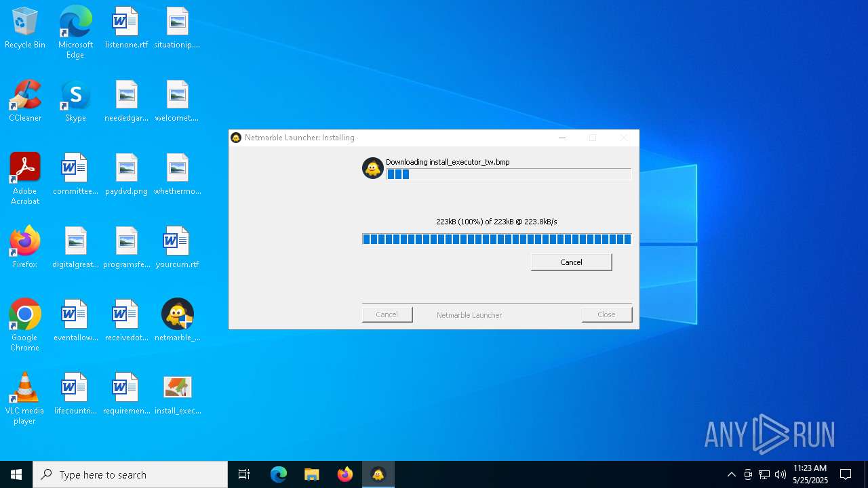Show hidden icons in the system tray
Screen dimensions: 868x488
click(x=732, y=474)
